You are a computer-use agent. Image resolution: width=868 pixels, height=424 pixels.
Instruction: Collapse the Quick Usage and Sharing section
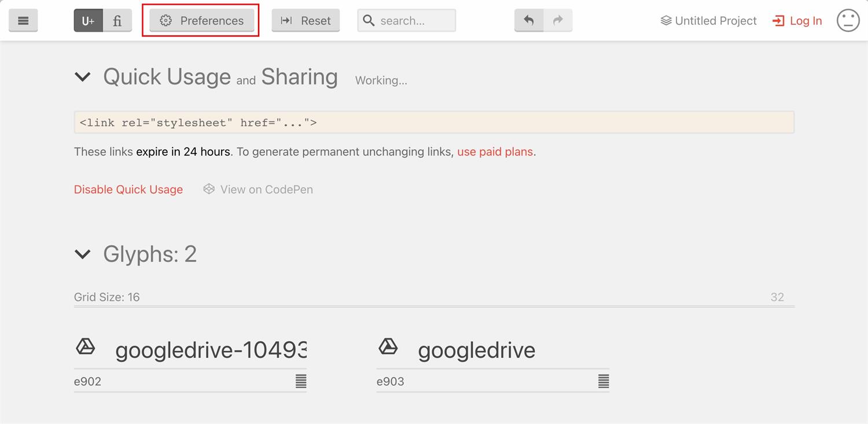tap(83, 77)
